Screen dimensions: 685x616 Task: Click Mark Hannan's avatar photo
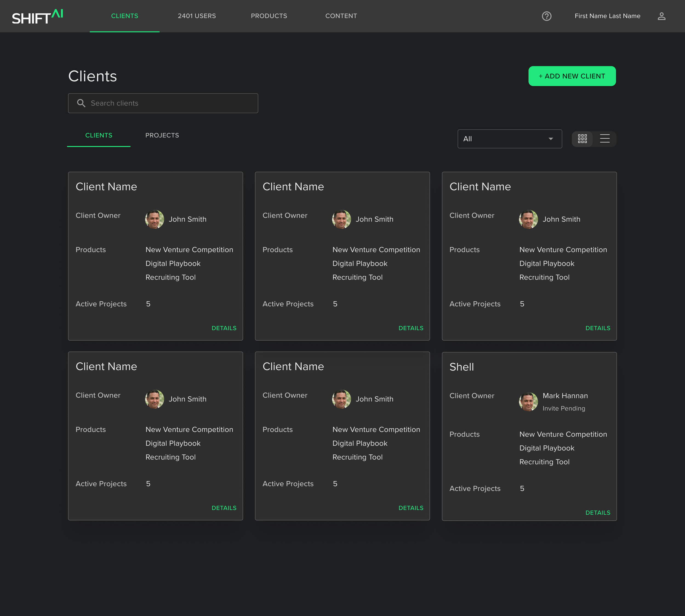tap(528, 401)
